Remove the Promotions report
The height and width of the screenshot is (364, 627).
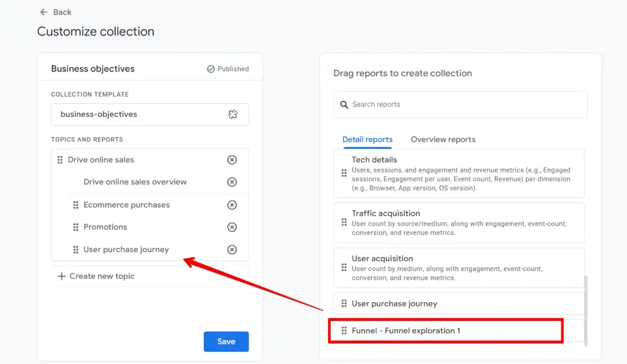point(232,227)
